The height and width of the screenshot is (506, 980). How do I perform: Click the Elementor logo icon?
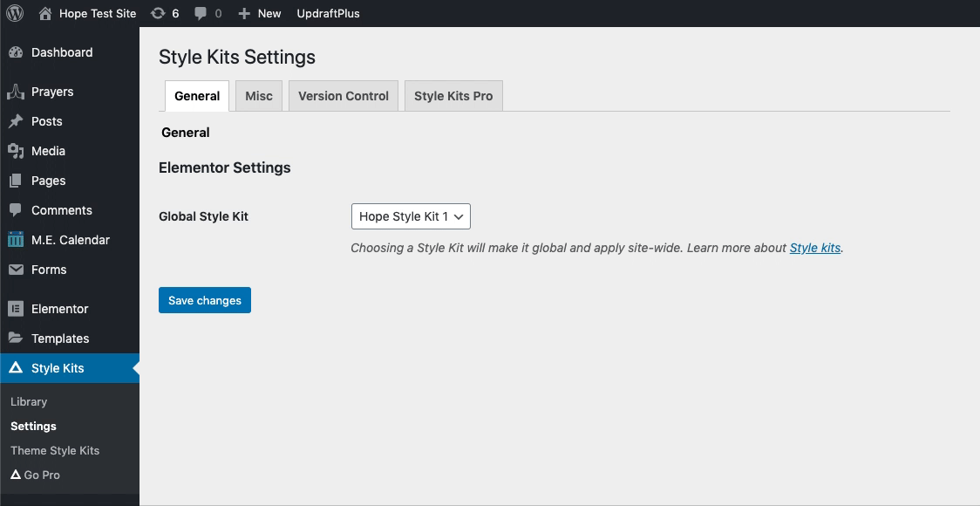tap(16, 309)
